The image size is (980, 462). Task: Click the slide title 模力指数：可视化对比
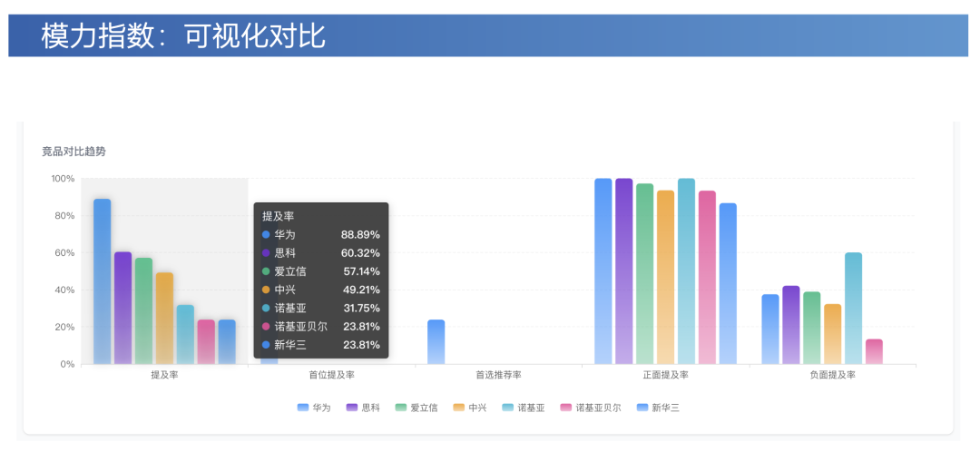183,35
